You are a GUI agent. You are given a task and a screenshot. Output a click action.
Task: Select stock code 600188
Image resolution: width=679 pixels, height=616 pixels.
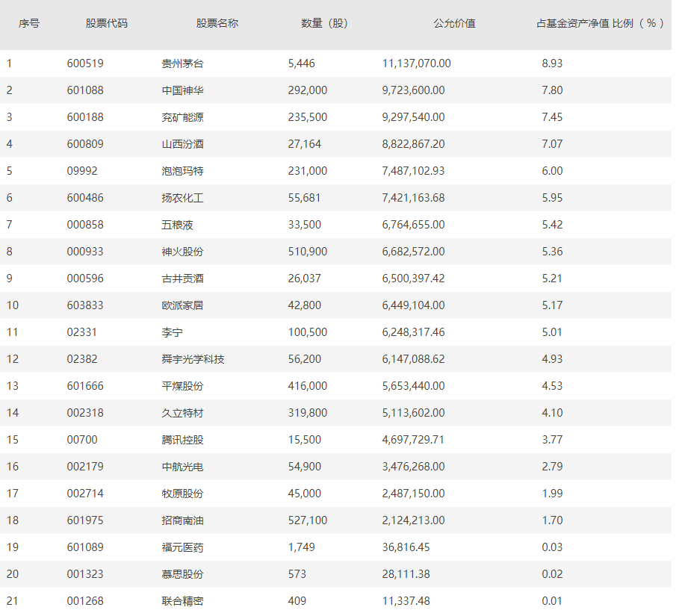pos(85,117)
